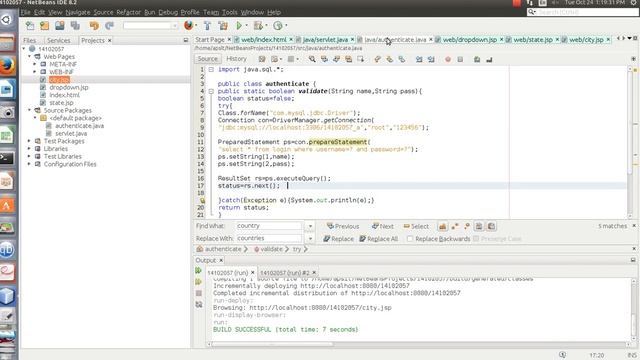640x360 pixels.
Task: Close the Find bar with X
Action: click(634, 226)
